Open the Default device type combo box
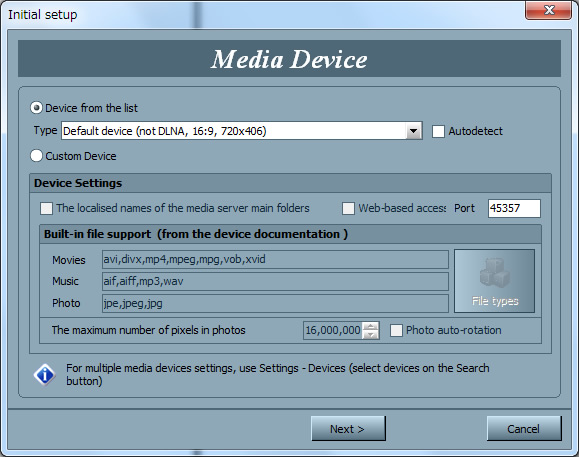 click(241, 131)
